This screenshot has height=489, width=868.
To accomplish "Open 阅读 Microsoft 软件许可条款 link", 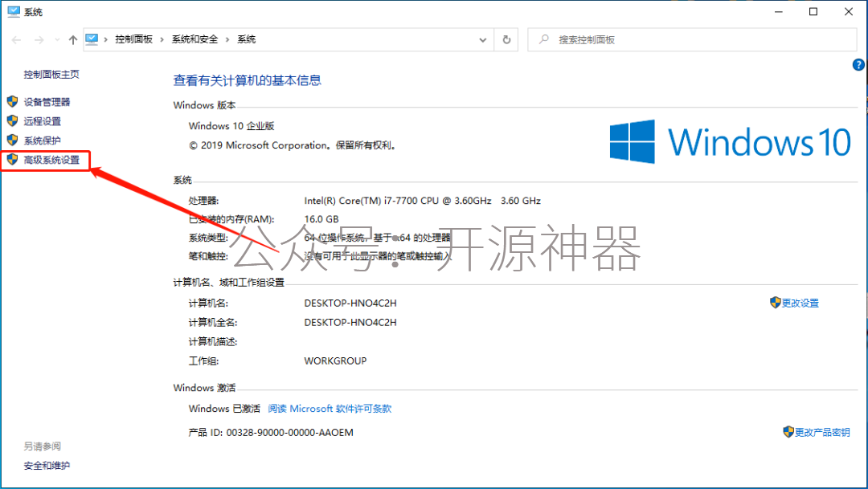I will tap(330, 409).
